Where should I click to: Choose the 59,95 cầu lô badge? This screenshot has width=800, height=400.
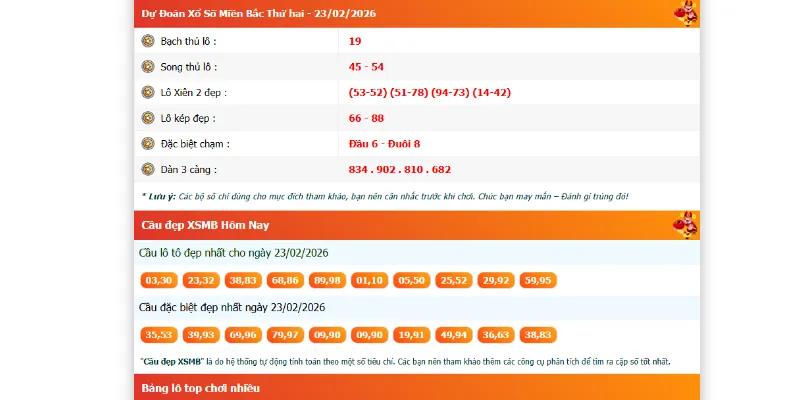coord(538,280)
